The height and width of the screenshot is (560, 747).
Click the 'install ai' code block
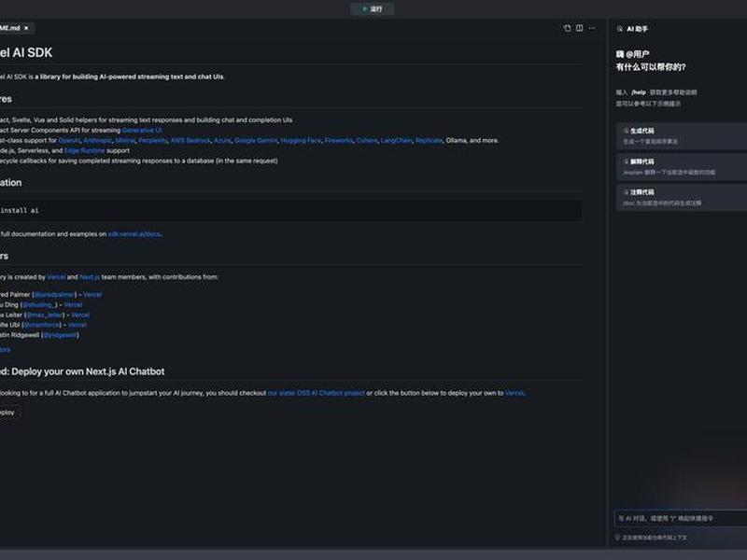point(290,211)
